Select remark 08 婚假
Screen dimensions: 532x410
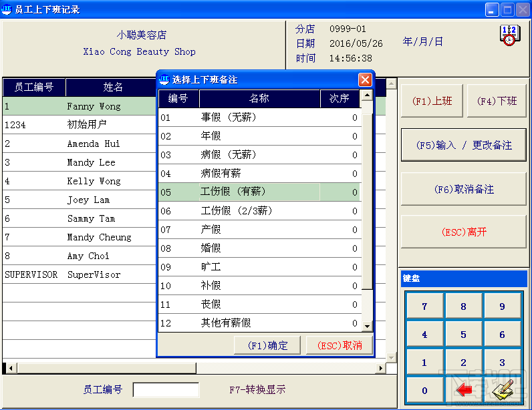coord(259,248)
